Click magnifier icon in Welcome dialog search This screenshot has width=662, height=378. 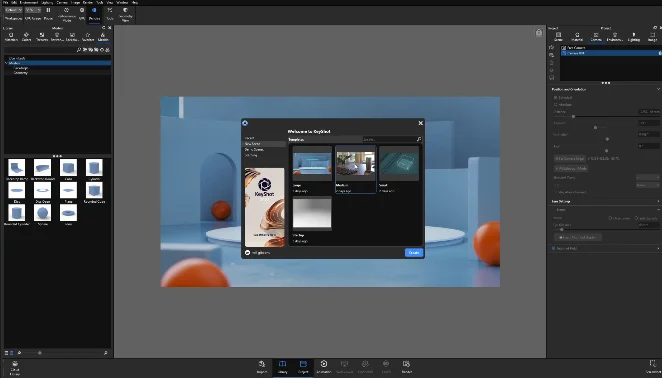click(419, 139)
